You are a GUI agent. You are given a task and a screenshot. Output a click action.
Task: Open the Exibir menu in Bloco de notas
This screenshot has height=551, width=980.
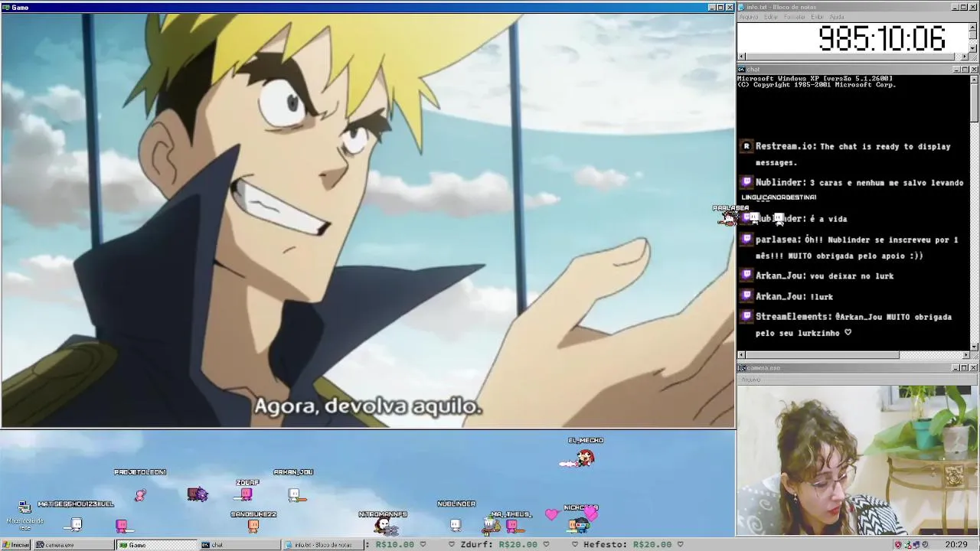pos(817,17)
